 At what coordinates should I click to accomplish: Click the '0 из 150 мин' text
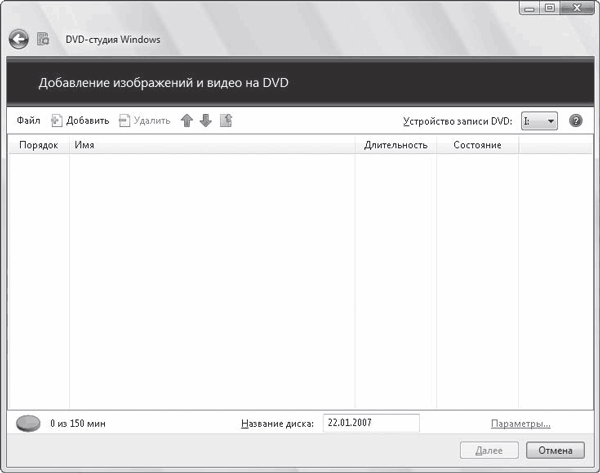(78, 424)
